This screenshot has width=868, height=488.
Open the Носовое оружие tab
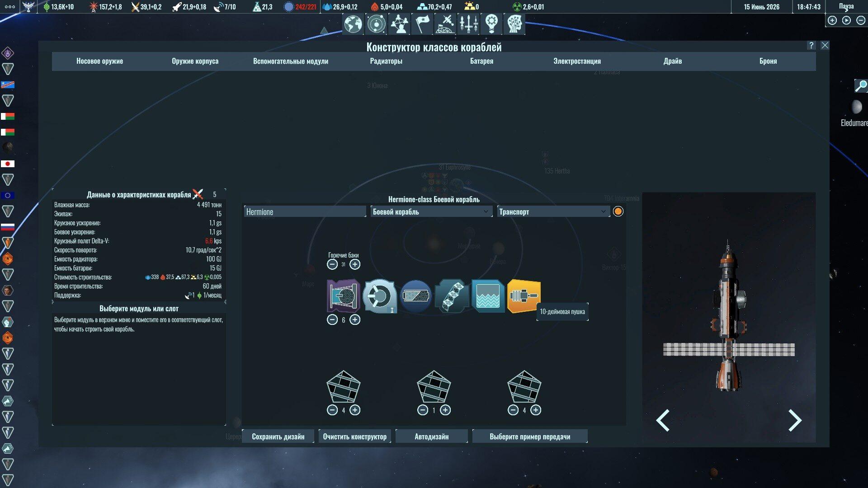pos(99,61)
